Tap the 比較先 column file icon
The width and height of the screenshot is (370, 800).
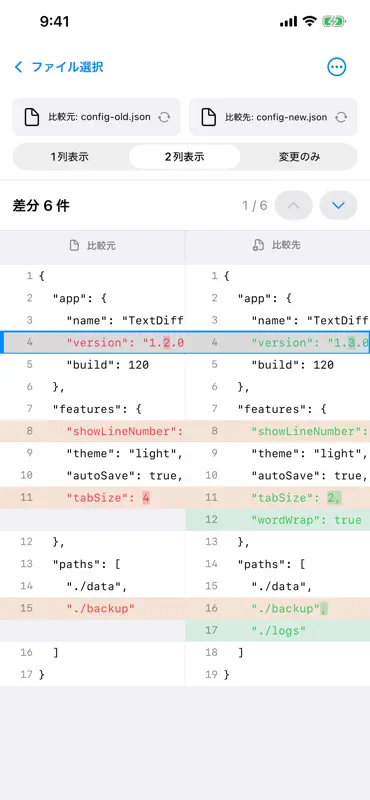pyautogui.click(x=259, y=245)
